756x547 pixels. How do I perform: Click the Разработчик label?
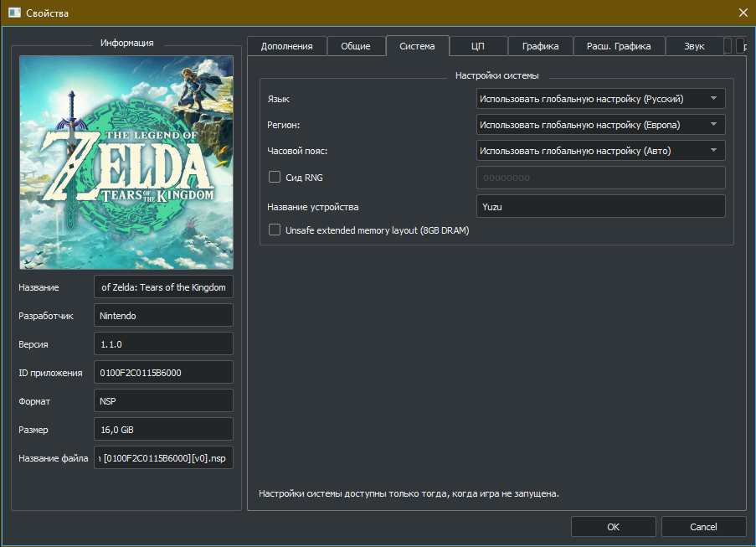46,316
